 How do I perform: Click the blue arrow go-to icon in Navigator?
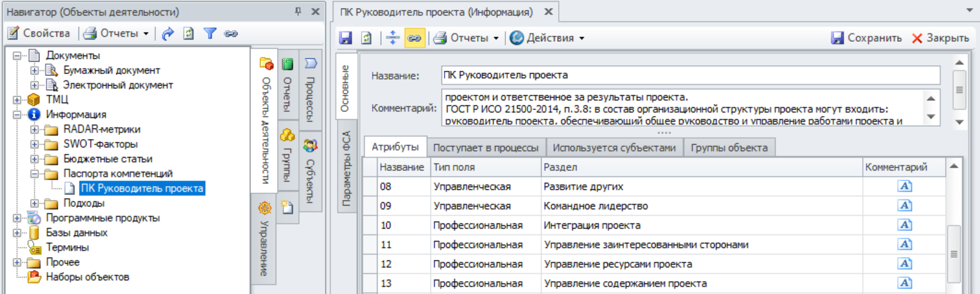pos(168,34)
